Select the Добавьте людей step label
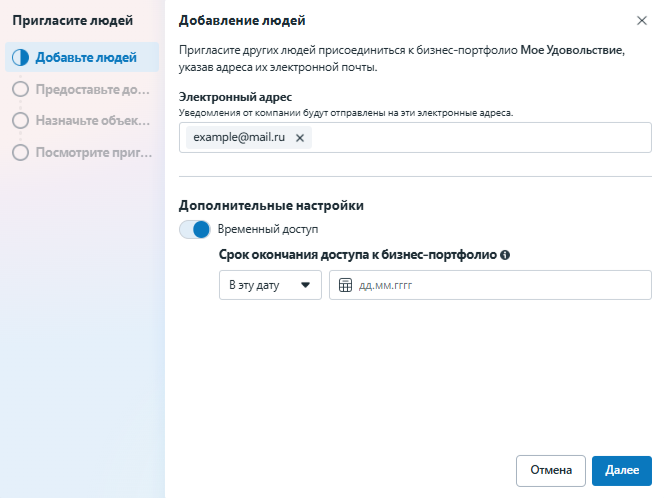The image size is (664, 498). tap(88, 57)
